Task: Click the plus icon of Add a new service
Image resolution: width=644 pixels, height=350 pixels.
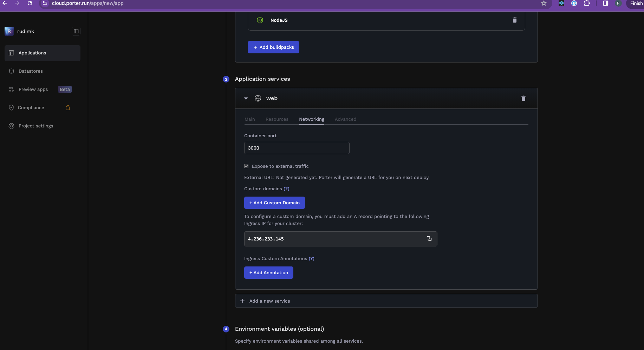Action: 242,301
